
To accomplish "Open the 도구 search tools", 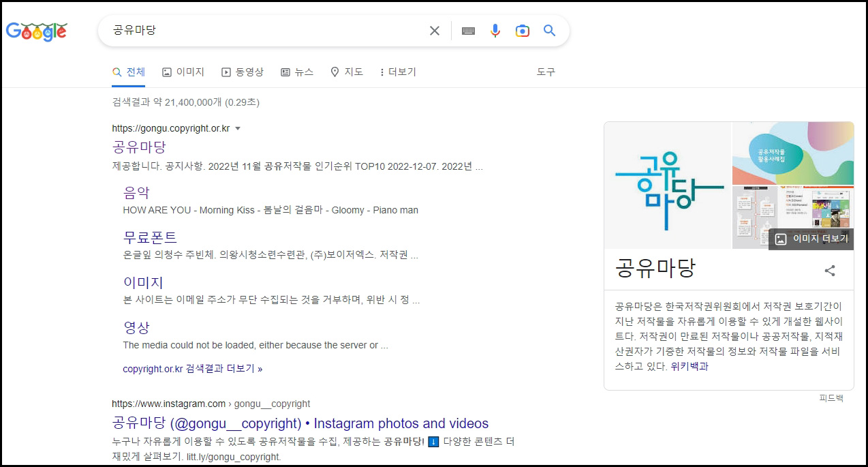I will pyautogui.click(x=546, y=72).
